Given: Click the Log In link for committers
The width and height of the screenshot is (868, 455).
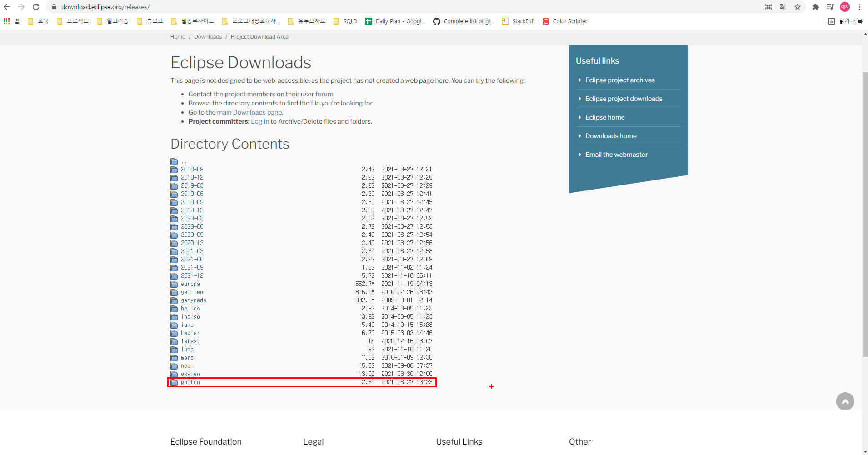Looking at the screenshot, I should click(x=260, y=121).
